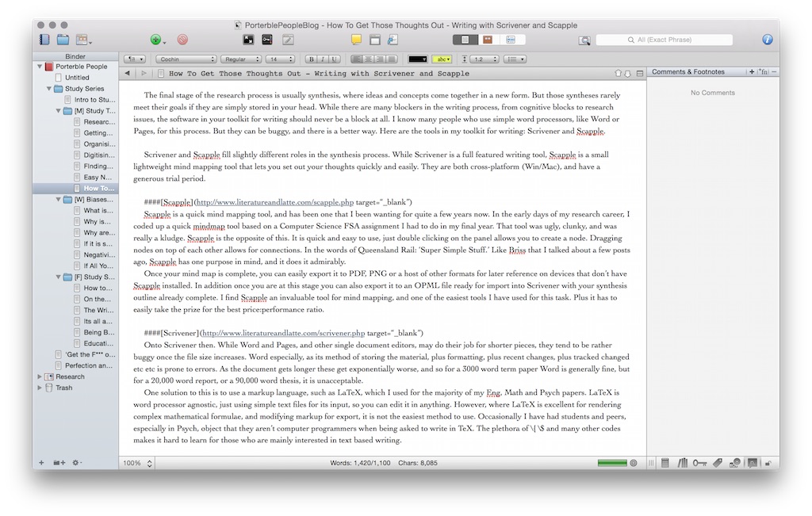Switch to outliner view mode
Image resolution: width=812 pixels, height=516 pixels.
pos(510,40)
